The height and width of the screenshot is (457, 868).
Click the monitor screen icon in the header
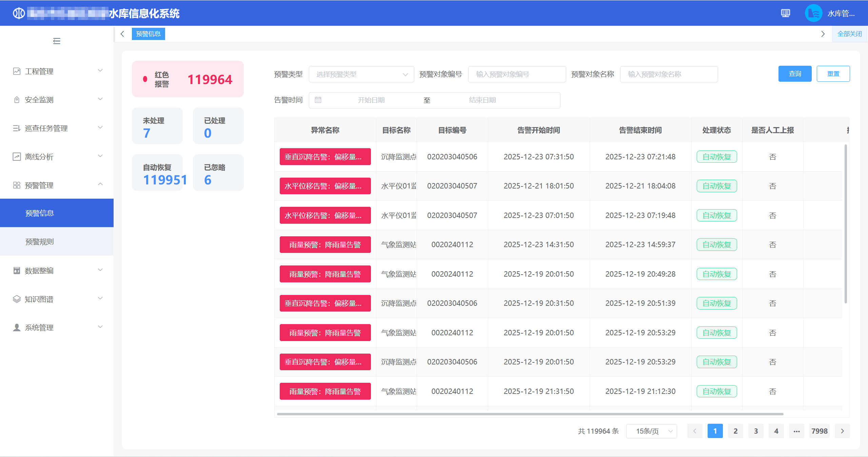point(785,13)
